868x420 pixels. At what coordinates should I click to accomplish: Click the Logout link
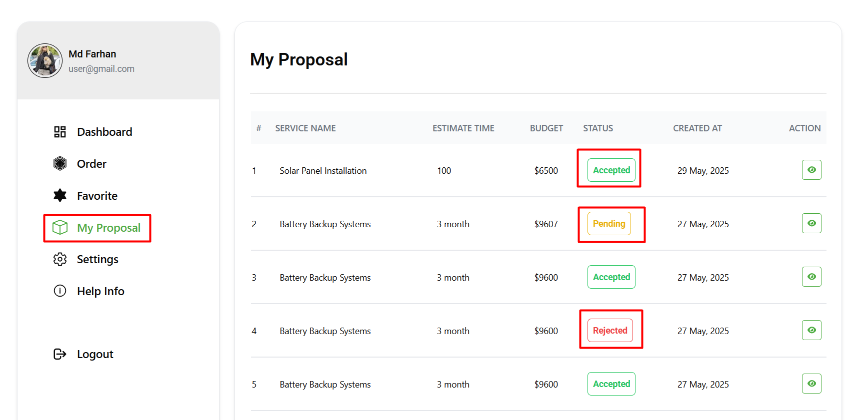tap(95, 354)
